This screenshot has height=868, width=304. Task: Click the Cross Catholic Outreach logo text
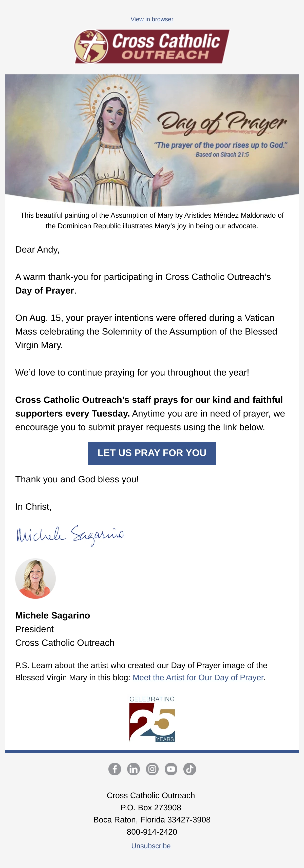[x=166, y=47]
